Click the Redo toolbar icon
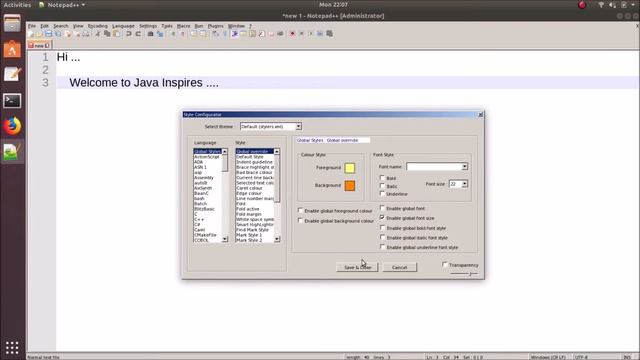The width and height of the screenshot is (640, 360). pyautogui.click(x=138, y=34)
